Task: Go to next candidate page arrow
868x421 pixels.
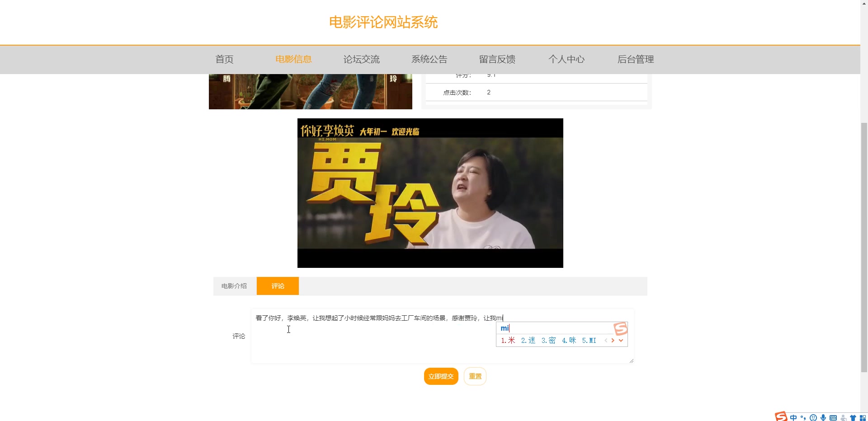Action: (x=613, y=341)
